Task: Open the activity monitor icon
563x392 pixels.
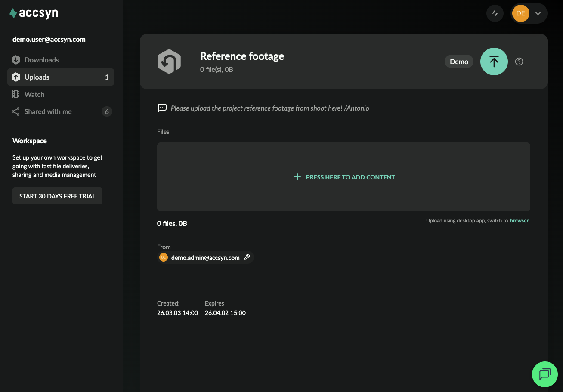Action: pos(495,13)
